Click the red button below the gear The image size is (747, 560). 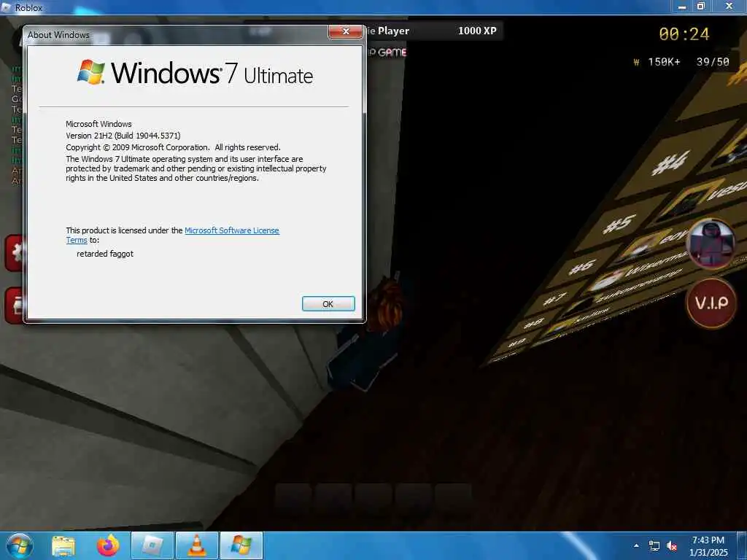coord(15,306)
